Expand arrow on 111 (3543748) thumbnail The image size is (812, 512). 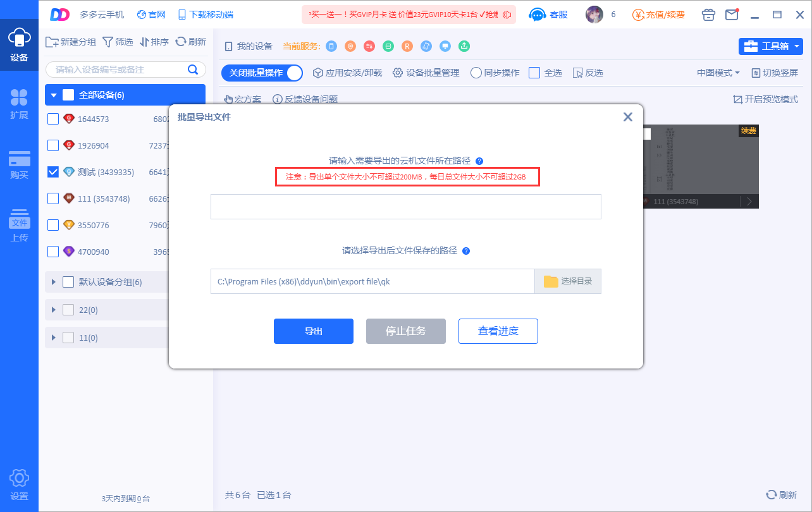[x=749, y=201]
